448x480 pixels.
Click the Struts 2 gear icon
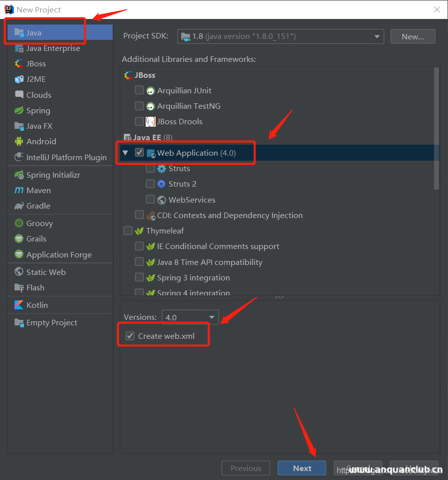(161, 184)
